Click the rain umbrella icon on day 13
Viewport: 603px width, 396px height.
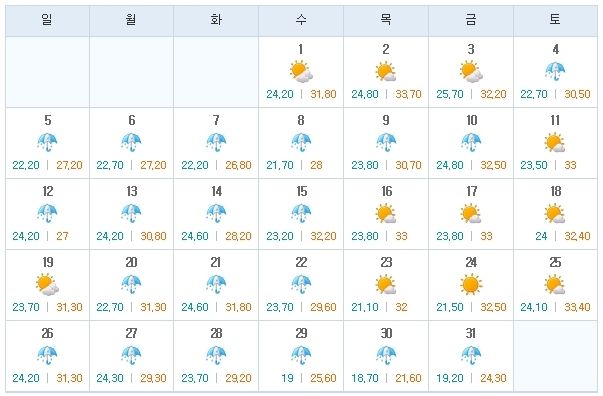tap(131, 214)
